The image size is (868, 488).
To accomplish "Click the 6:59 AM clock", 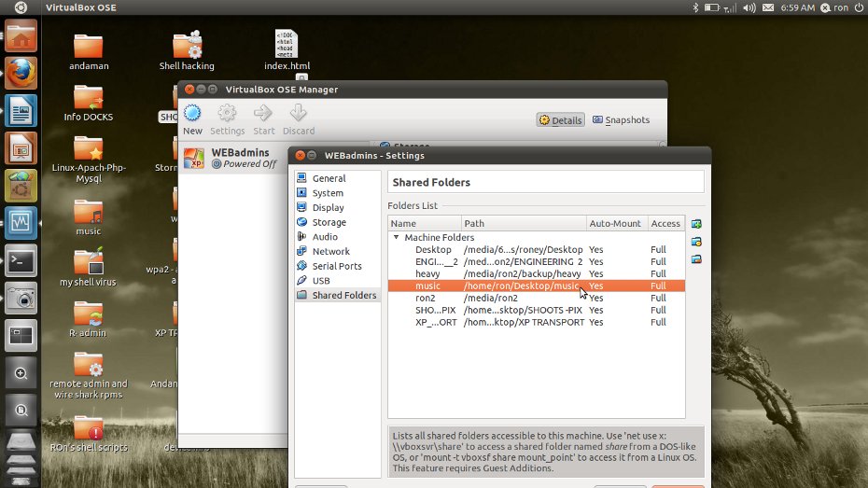I will pyautogui.click(x=798, y=7).
